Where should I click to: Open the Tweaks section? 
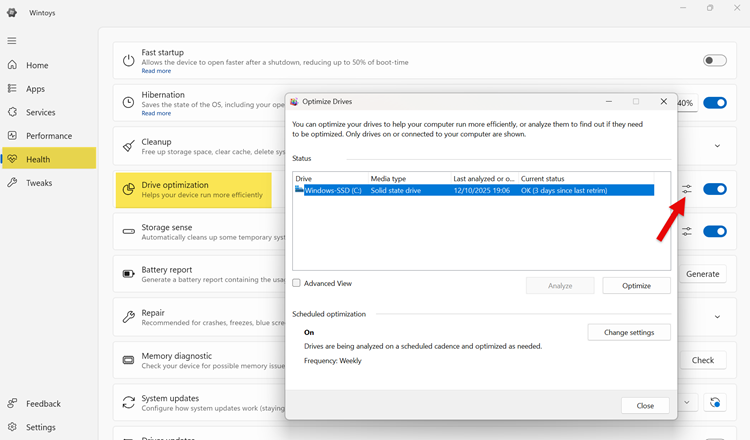pos(39,183)
